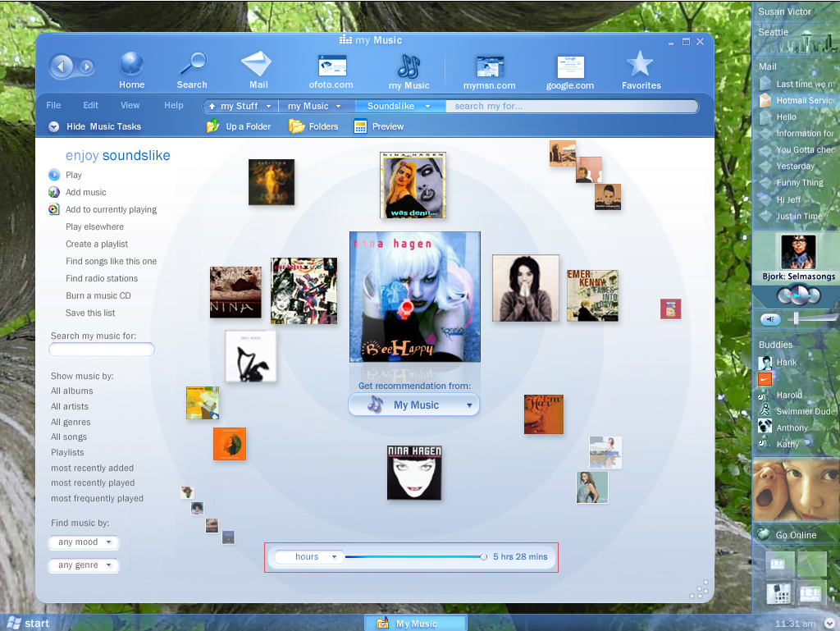Click Create a playlist link
The height and width of the screenshot is (631, 840).
click(x=97, y=244)
